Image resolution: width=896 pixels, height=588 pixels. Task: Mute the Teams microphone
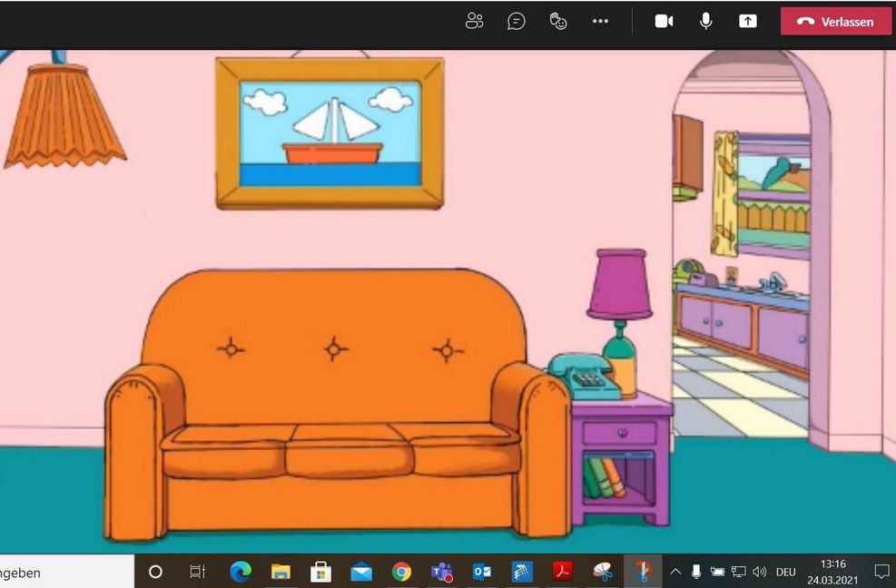pos(705,22)
